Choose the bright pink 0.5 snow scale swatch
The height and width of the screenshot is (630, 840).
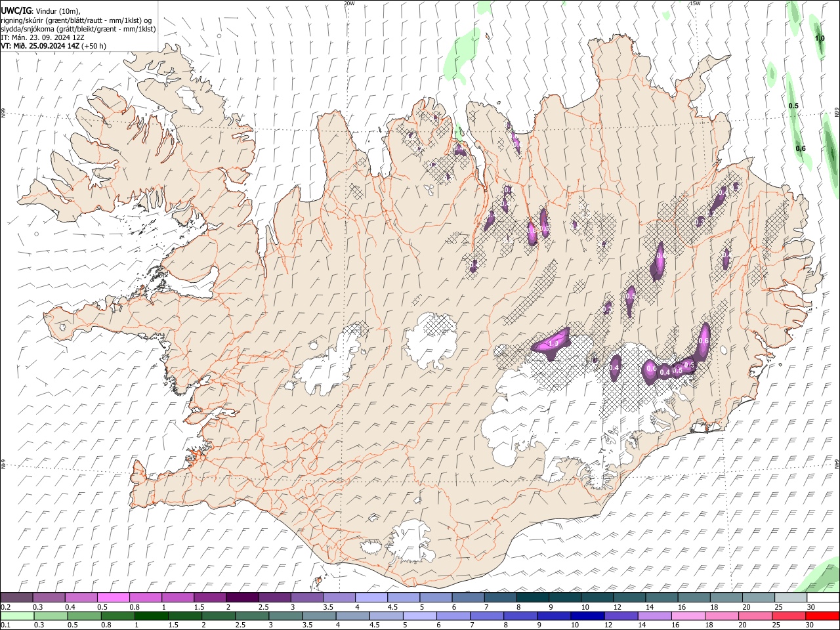click(114, 597)
